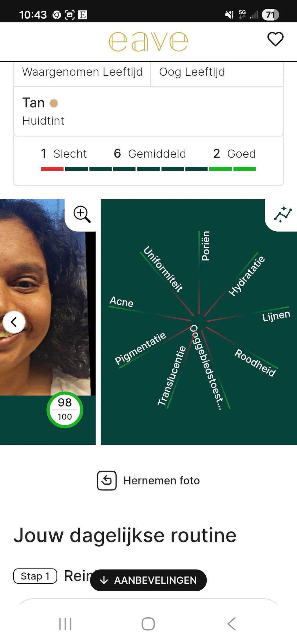The image size is (297, 644).
Task: Tap Hernemen foto label
Action: [x=162, y=481]
